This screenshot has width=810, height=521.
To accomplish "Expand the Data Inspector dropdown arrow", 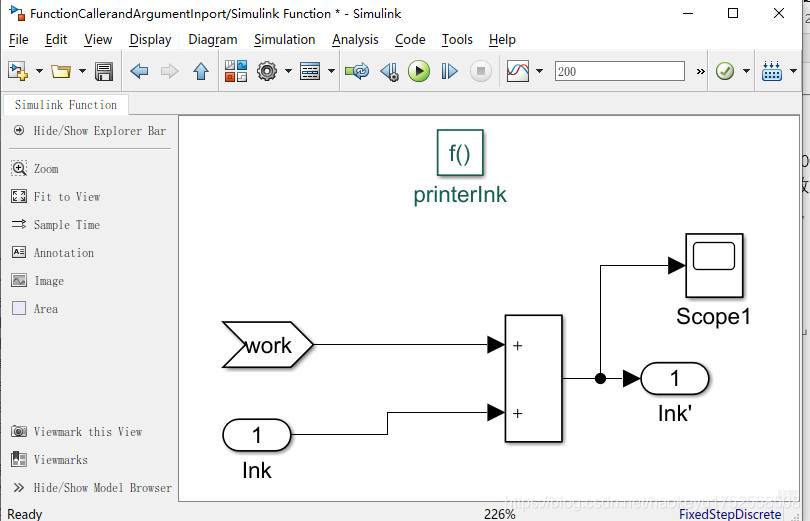I will (539, 71).
